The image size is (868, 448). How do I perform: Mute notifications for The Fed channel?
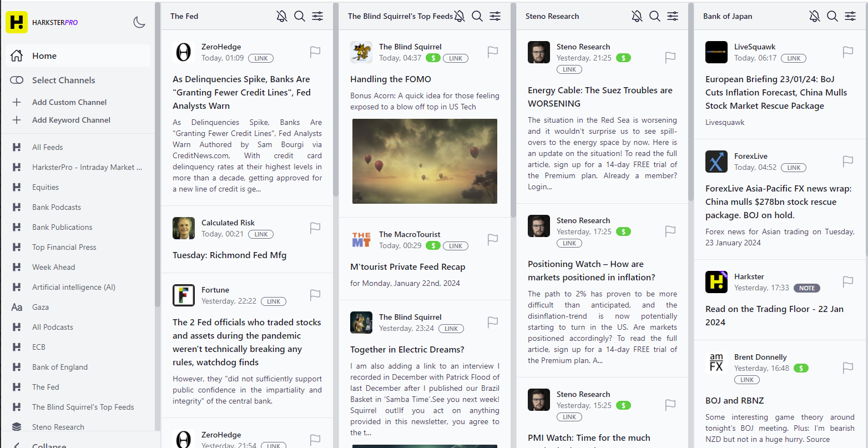282,16
